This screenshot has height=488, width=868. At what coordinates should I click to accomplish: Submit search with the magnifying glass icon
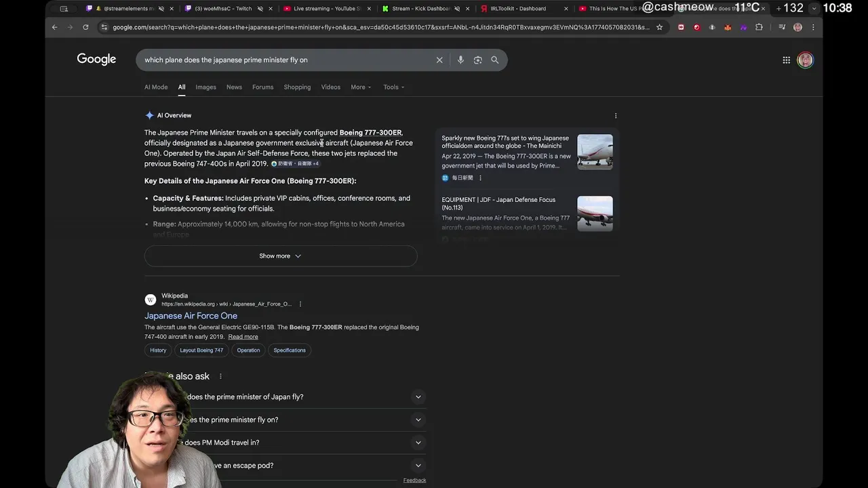[495, 60]
